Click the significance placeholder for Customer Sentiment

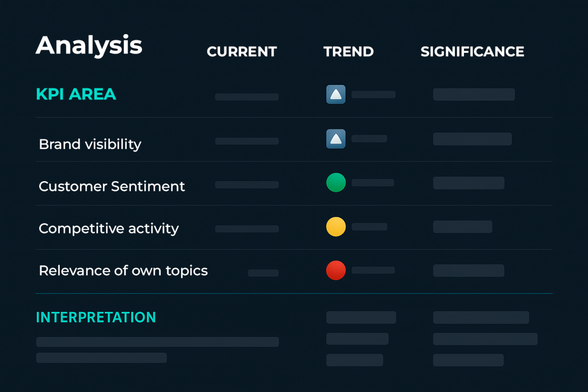click(x=469, y=183)
